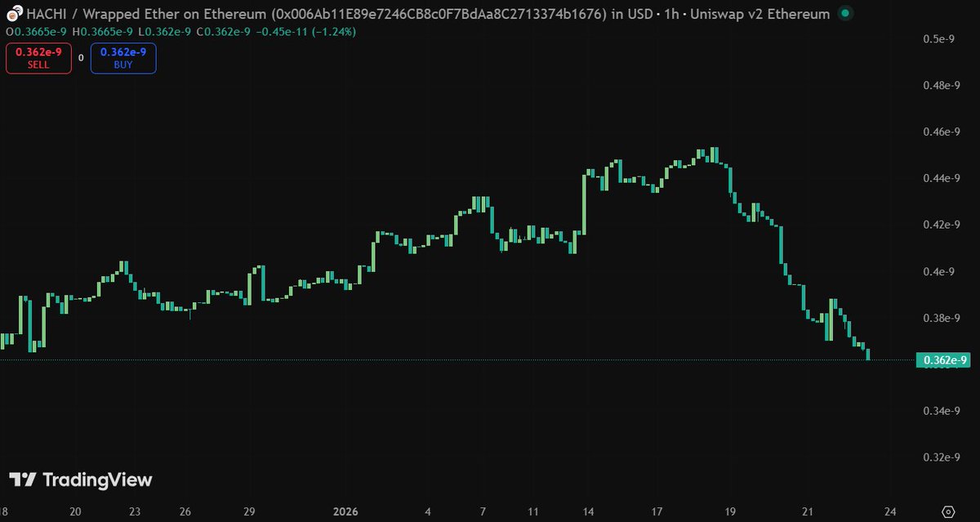Click date label 17 on the time axis

657,512
